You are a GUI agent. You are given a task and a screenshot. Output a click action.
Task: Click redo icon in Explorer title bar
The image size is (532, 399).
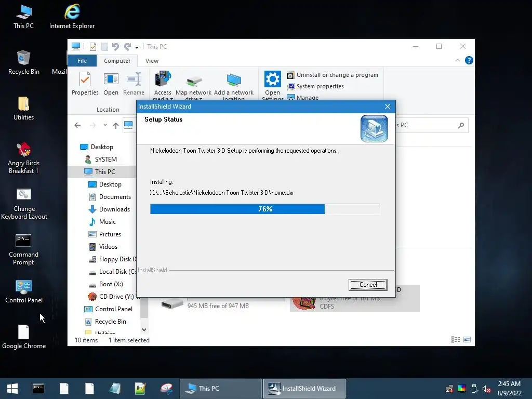[x=127, y=46]
